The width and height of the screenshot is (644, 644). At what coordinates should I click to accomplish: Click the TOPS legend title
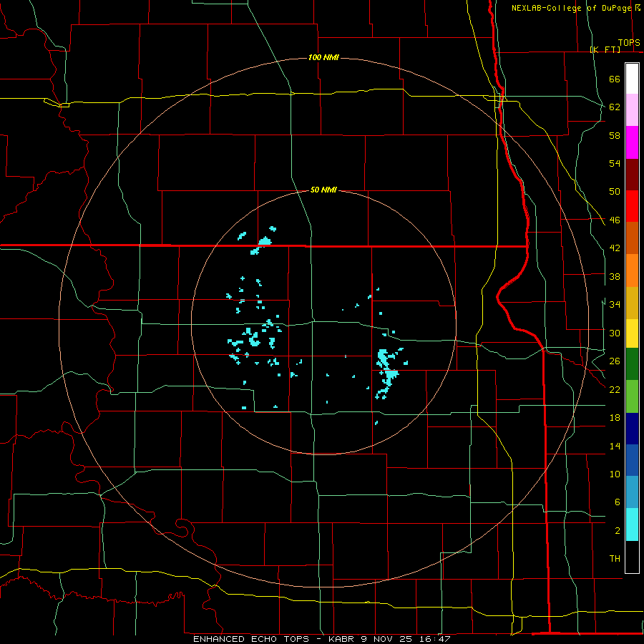click(629, 43)
